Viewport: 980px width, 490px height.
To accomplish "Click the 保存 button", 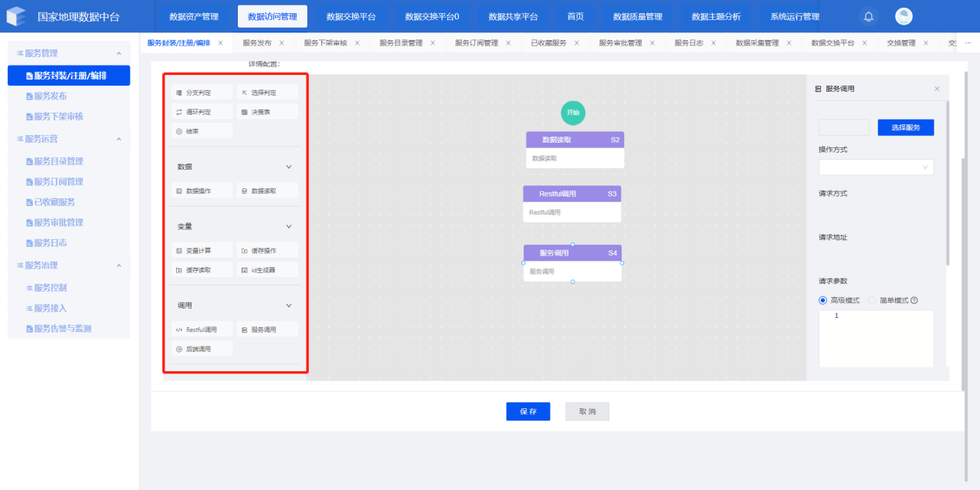I will 528,411.
